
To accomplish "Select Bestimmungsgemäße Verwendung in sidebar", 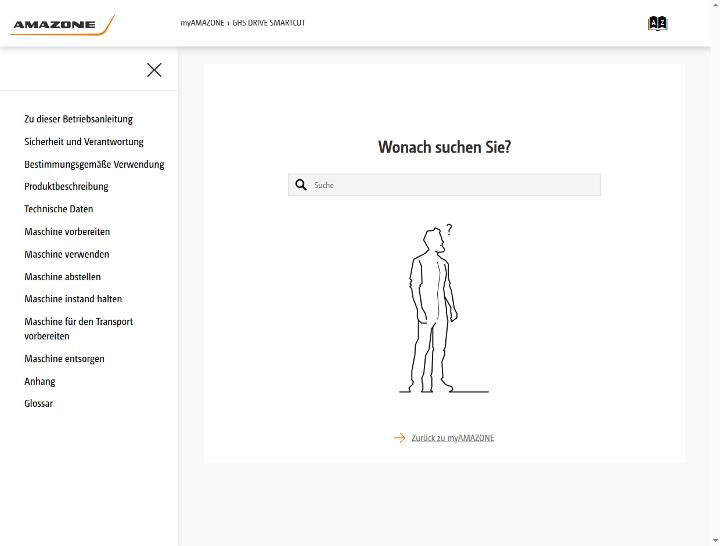I will (94, 164).
